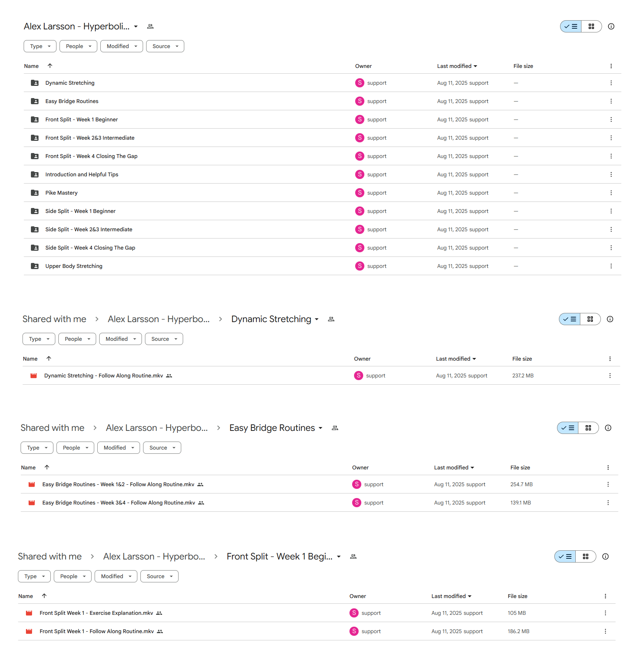This screenshot has width=644, height=661.
Task: Expand the top Type filter dropdown
Action: click(40, 46)
